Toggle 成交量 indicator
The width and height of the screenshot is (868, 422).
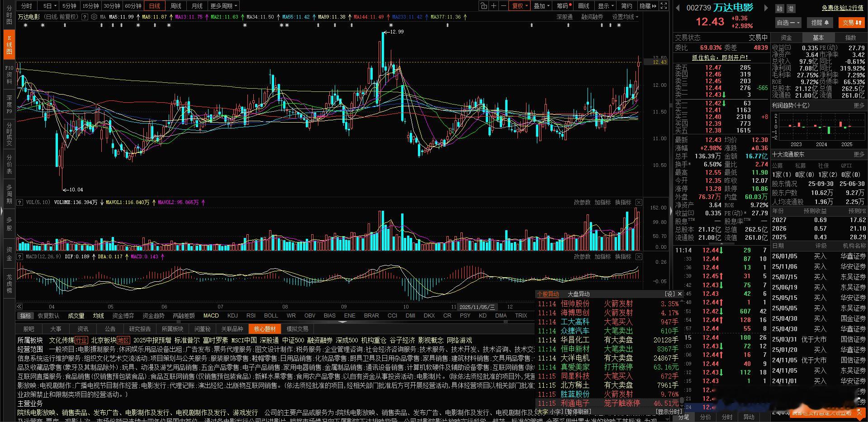(x=76, y=316)
